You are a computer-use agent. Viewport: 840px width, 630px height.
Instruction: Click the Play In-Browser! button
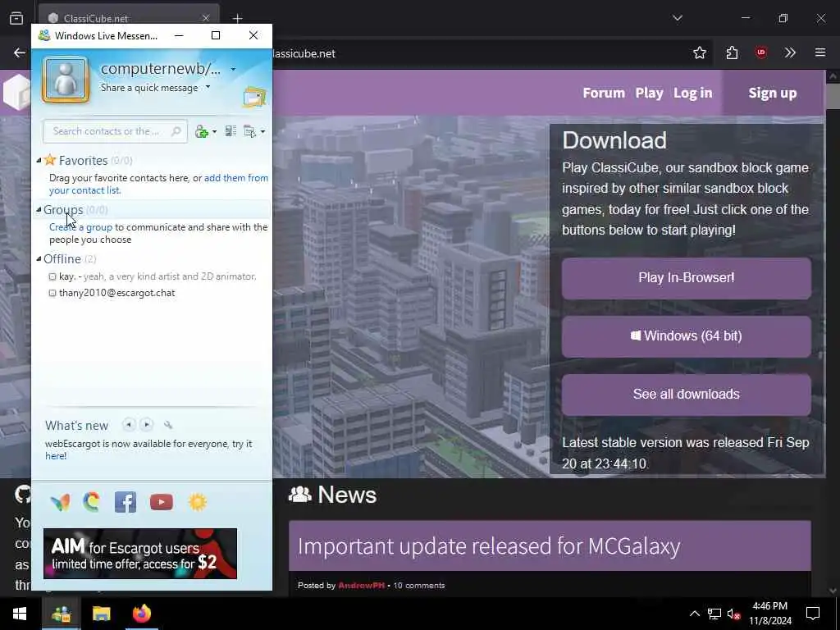687,278
